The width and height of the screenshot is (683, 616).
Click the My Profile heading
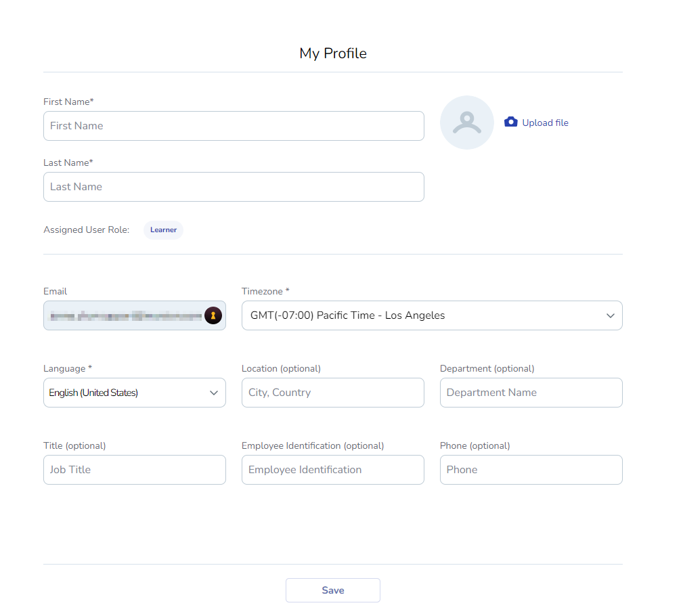click(x=332, y=53)
